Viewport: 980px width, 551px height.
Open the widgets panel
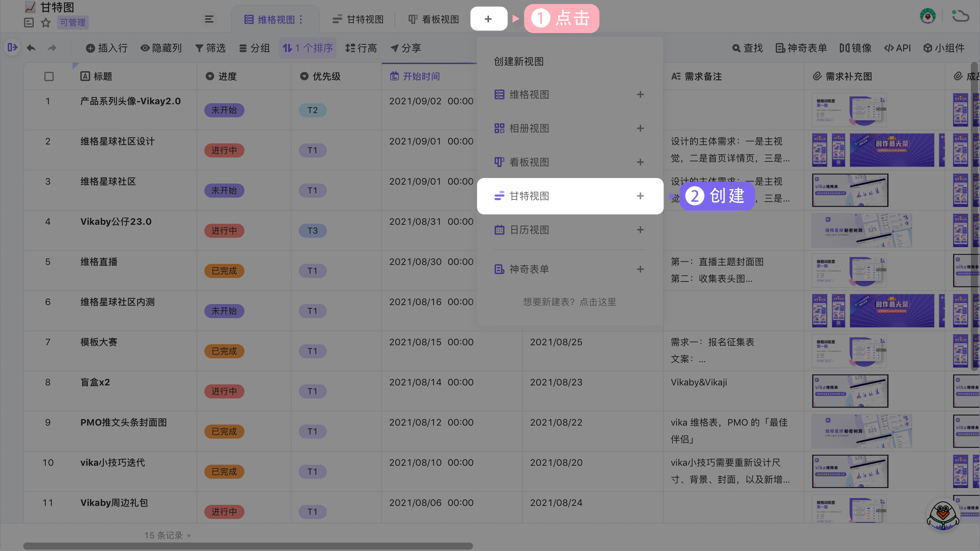(x=944, y=48)
